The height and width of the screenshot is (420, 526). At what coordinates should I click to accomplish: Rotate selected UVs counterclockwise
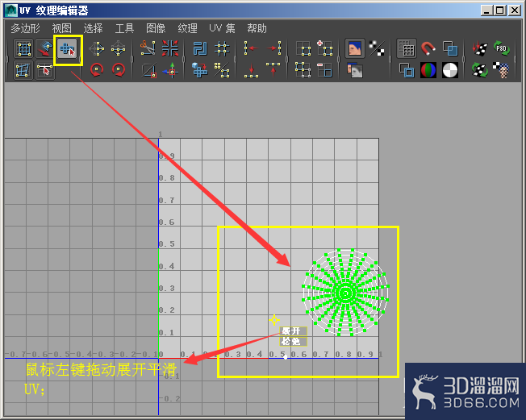97,70
